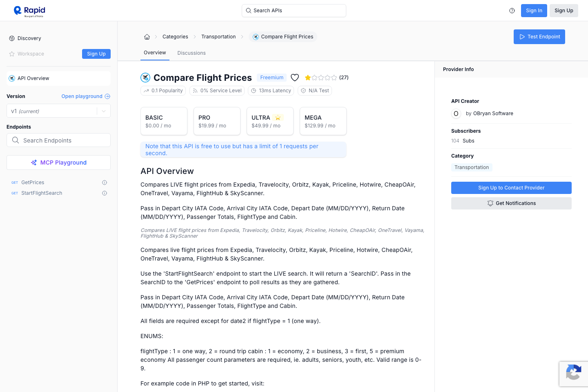The height and width of the screenshot is (392, 588).
Task: Click the Rapid logo in the header
Action: [x=28, y=11]
